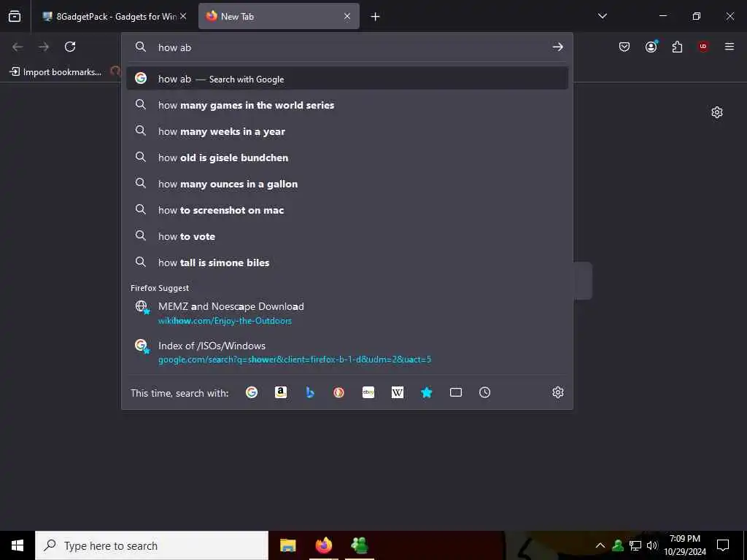747x560 pixels.
Task: Open the clock showing 7:09 PM
Action: (x=685, y=545)
